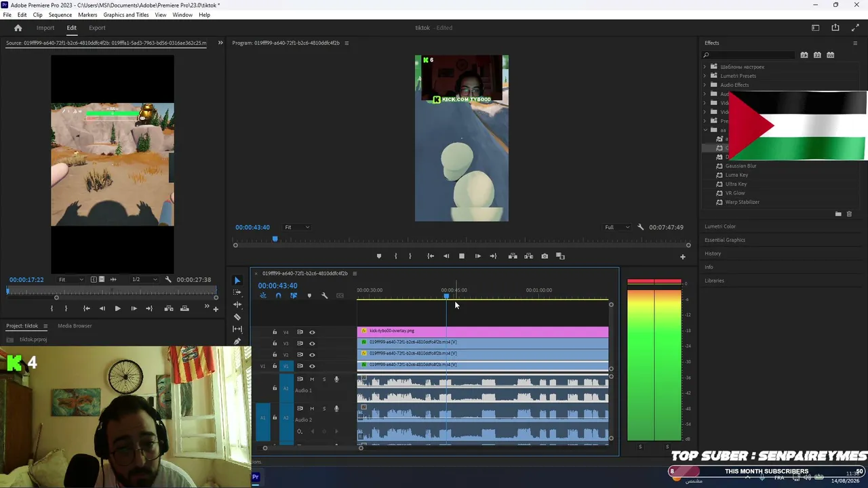
Task: Toggle V4 track visibility eye
Action: pyautogui.click(x=312, y=332)
